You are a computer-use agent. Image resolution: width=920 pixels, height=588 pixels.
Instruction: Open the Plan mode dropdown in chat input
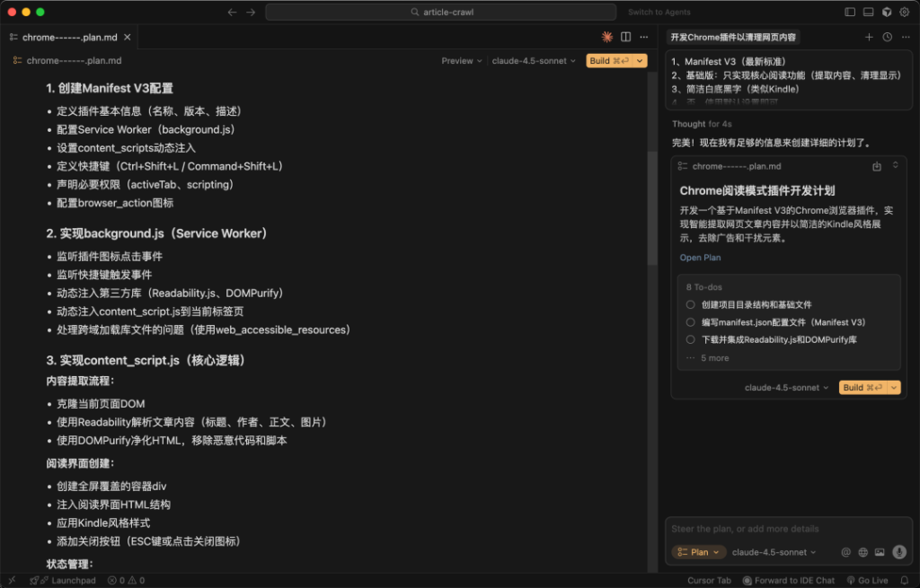pos(698,552)
